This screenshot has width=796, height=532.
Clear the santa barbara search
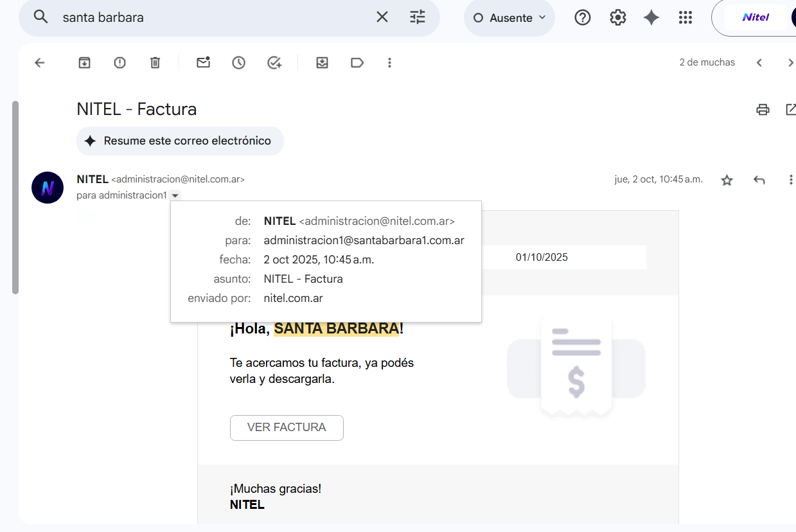382,17
